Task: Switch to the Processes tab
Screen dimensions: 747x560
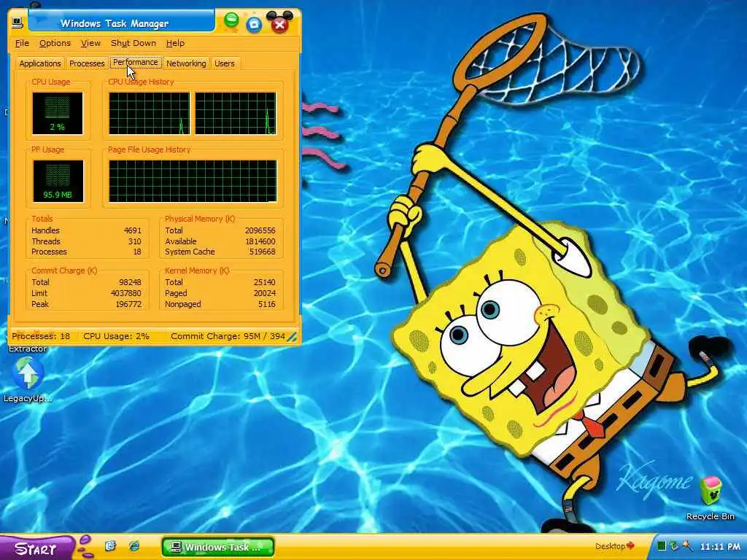Action: (87, 63)
